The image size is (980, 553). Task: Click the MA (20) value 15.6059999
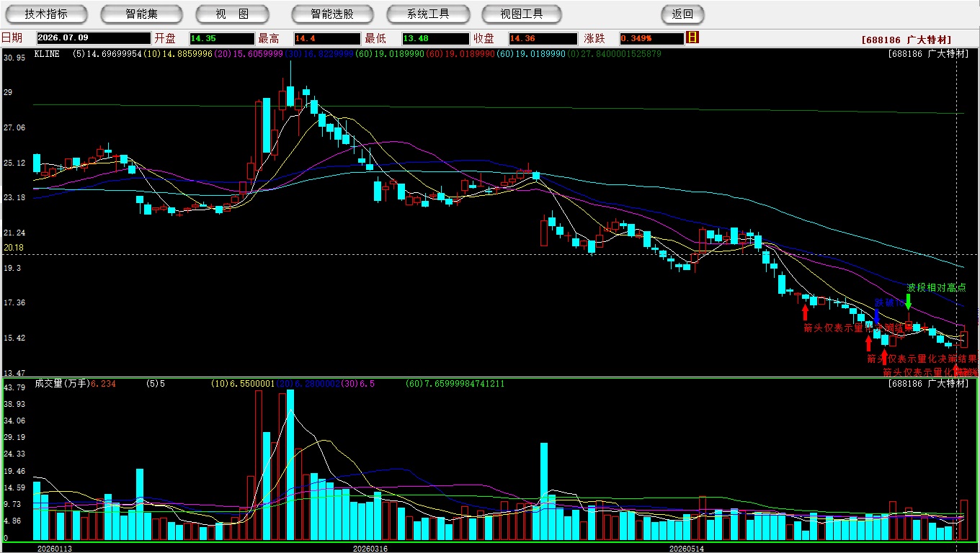click(x=248, y=53)
